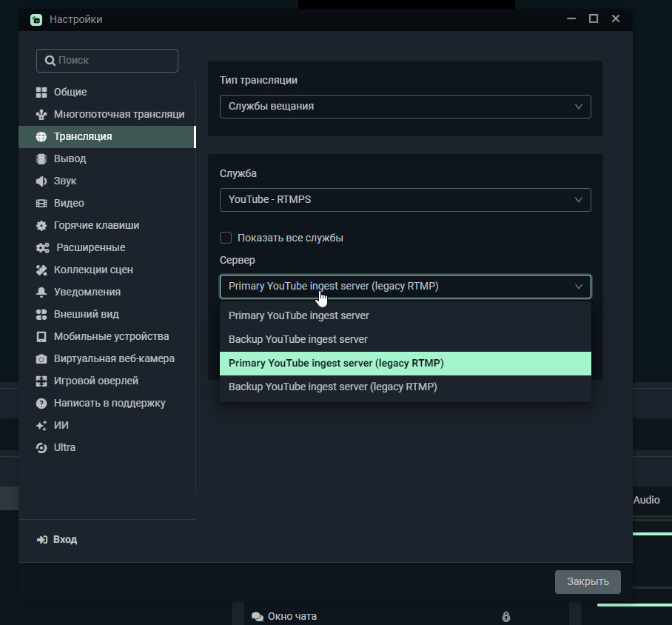The height and width of the screenshot is (625, 672).
Task: Open Коллекции сцен section
Action: pyautogui.click(x=107, y=270)
